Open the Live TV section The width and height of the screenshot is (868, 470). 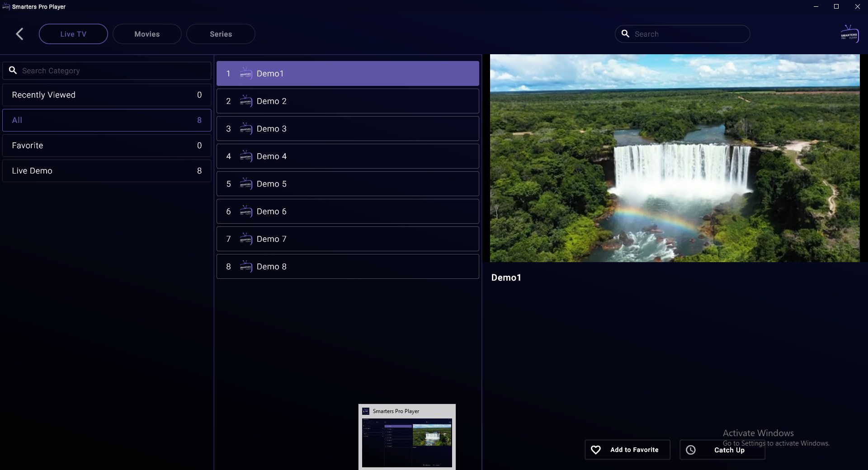73,34
